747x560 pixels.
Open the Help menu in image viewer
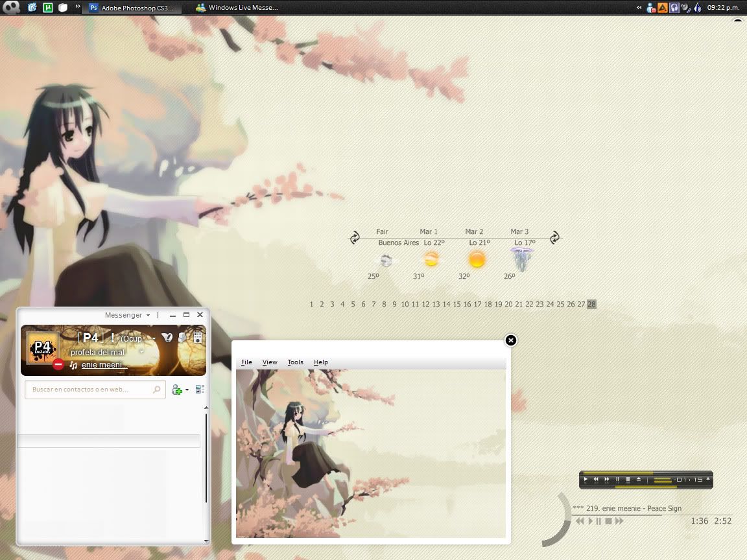tap(320, 362)
